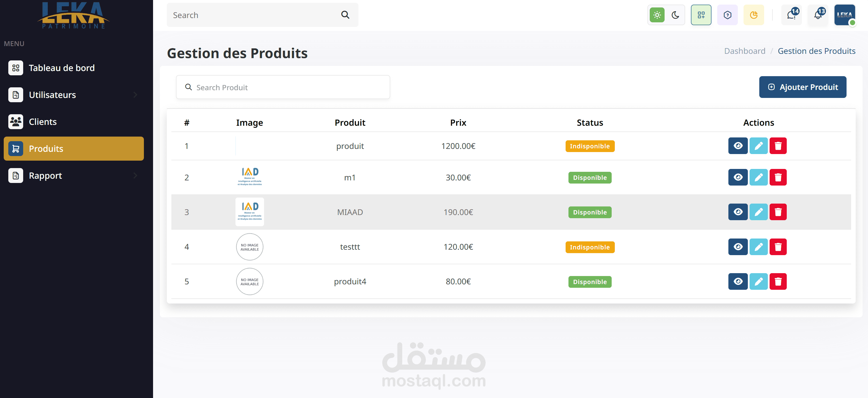868x398 pixels.
Task: Click the help hexagon question icon
Action: coord(727,15)
